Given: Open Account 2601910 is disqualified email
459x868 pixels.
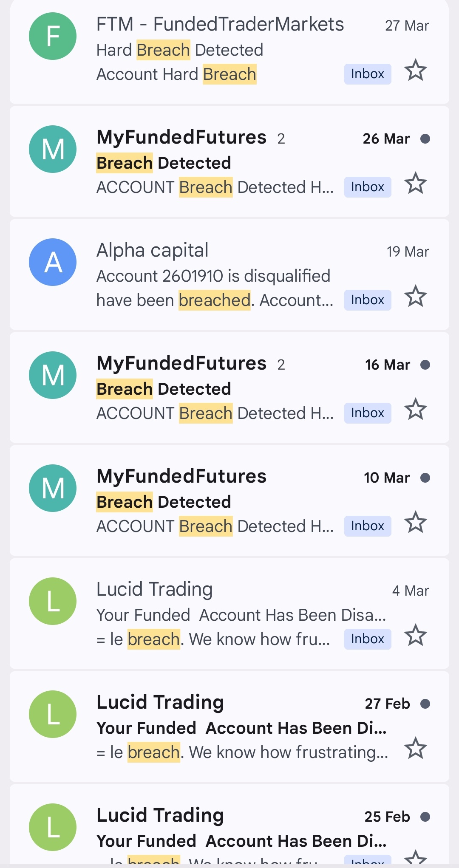Looking at the screenshot, I should (213, 276).
